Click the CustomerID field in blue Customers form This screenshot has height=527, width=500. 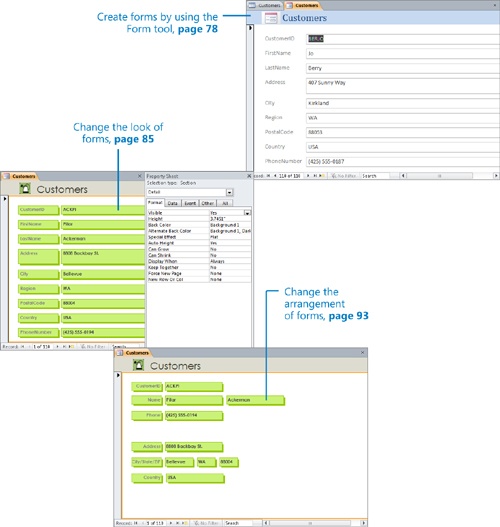tap(403, 39)
